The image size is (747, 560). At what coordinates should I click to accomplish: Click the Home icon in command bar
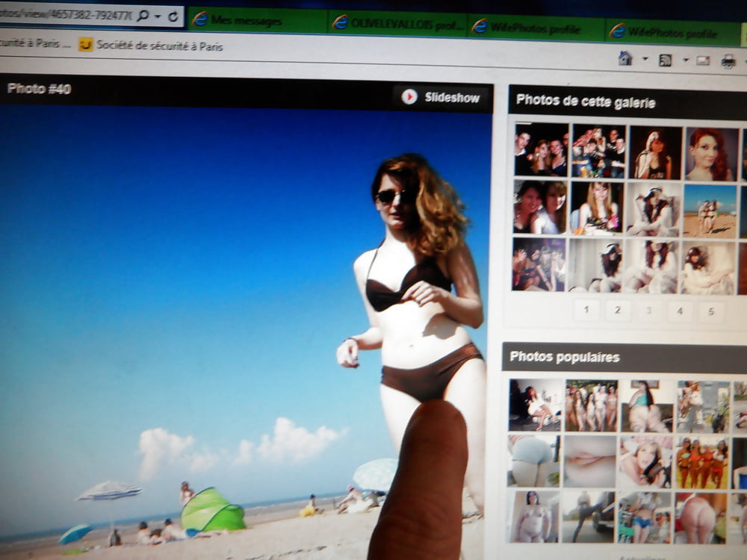tap(625, 58)
